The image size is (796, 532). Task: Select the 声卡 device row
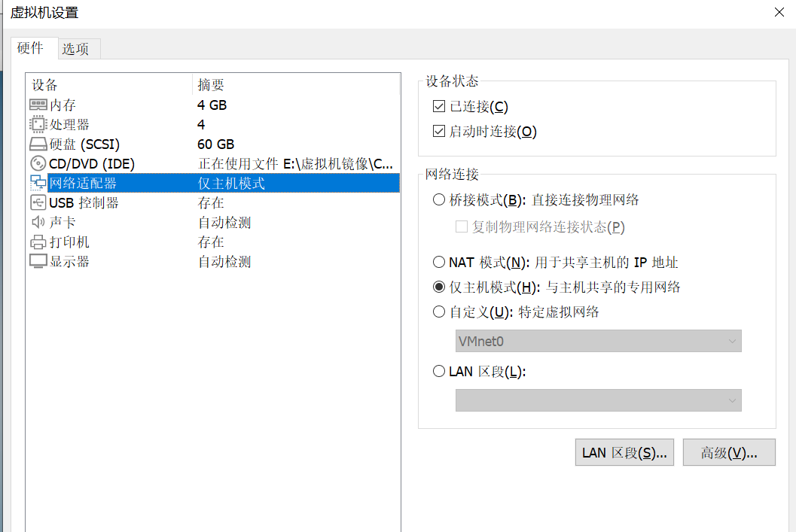pyautogui.click(x=213, y=222)
